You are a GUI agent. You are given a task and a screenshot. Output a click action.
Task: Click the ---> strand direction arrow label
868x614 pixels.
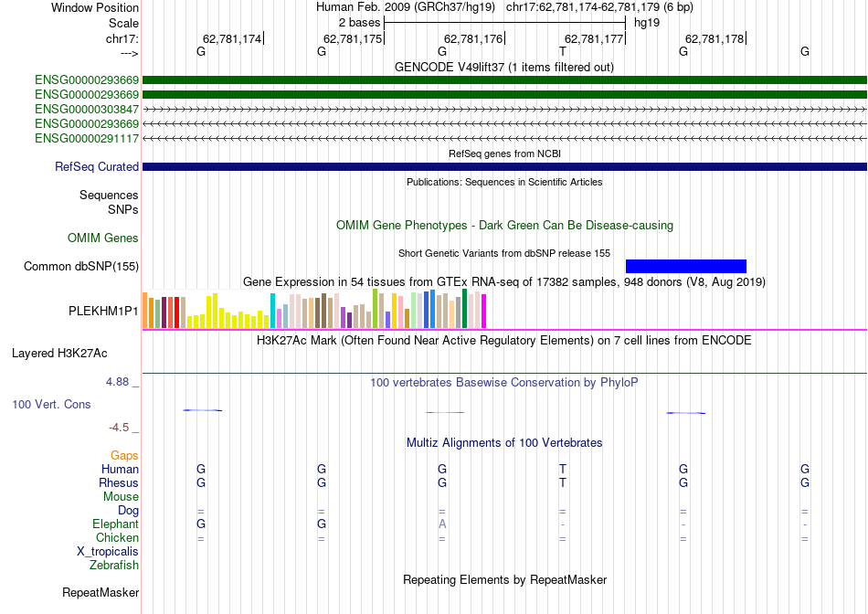[130, 53]
